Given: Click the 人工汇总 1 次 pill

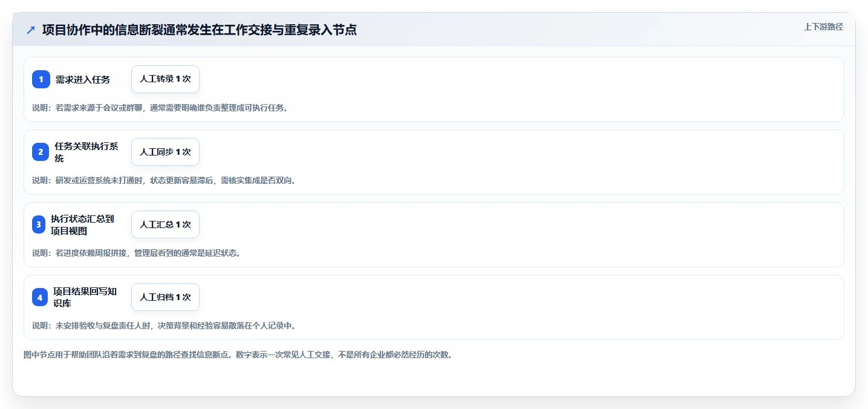Looking at the screenshot, I should click(165, 224).
